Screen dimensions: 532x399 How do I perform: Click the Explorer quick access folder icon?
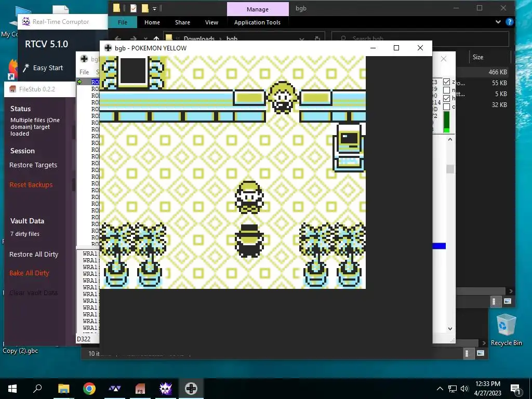point(116,8)
